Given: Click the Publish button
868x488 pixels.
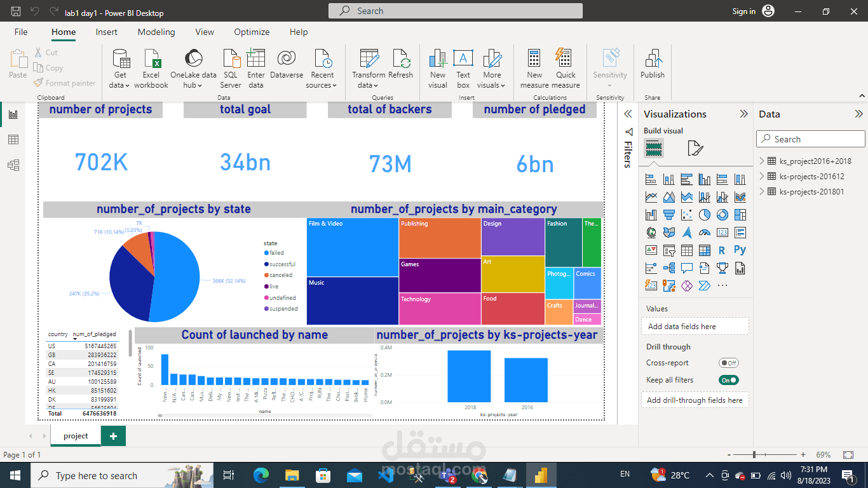Looking at the screenshot, I should click(x=653, y=64).
